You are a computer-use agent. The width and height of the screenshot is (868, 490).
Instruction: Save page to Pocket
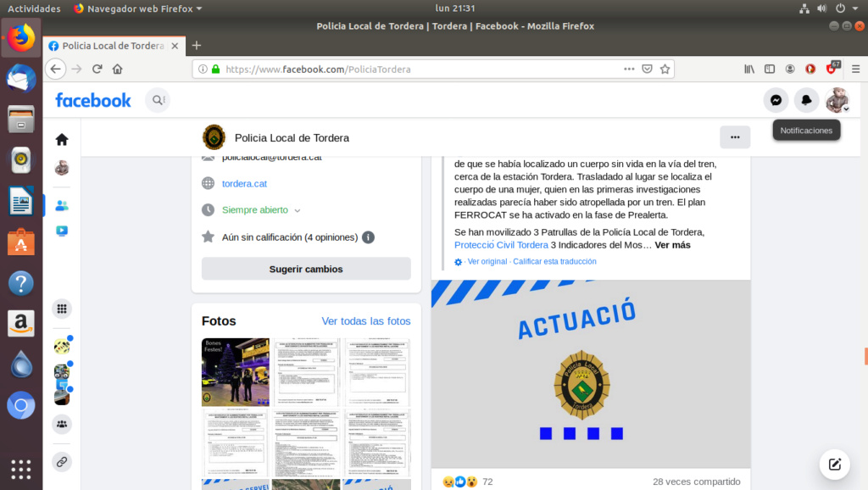[647, 70]
